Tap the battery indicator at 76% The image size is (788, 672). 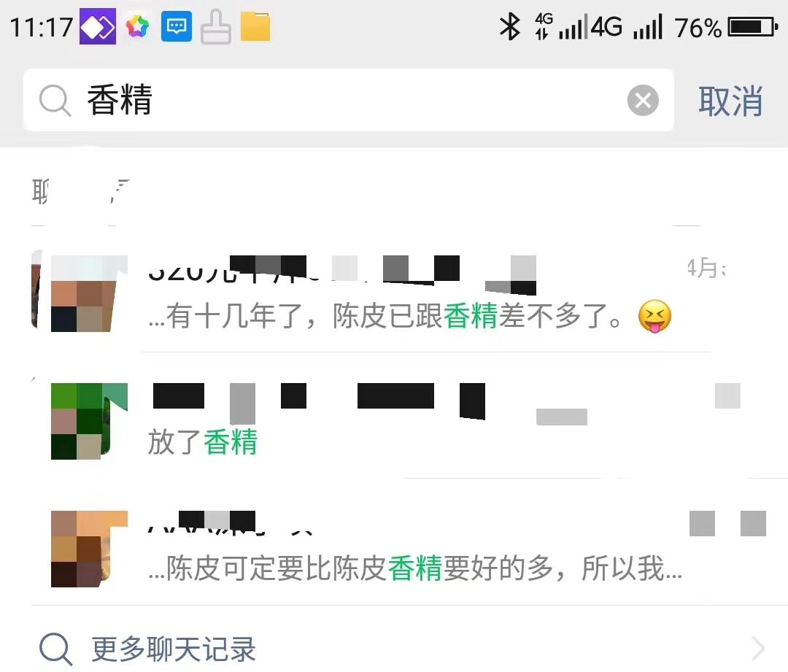click(753, 27)
